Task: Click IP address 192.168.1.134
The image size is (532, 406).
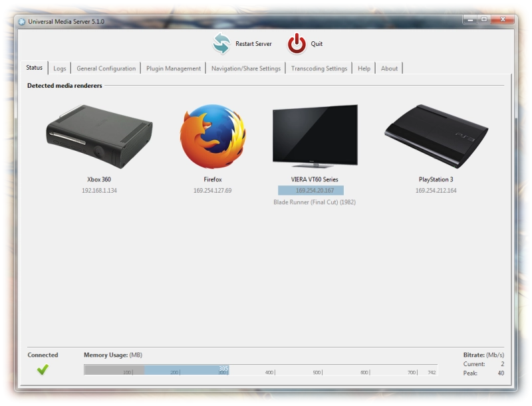Action: [x=99, y=191]
